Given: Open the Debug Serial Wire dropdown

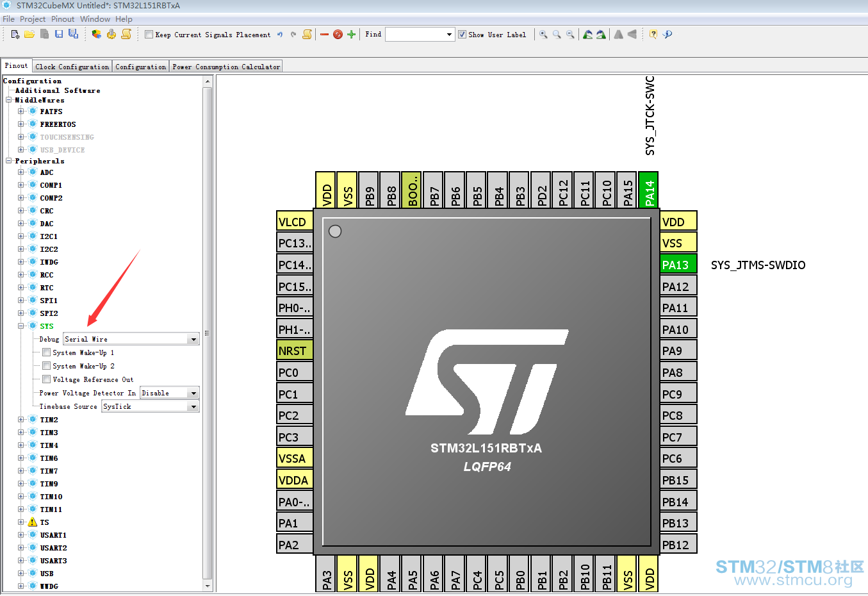Looking at the screenshot, I should pyautogui.click(x=193, y=339).
